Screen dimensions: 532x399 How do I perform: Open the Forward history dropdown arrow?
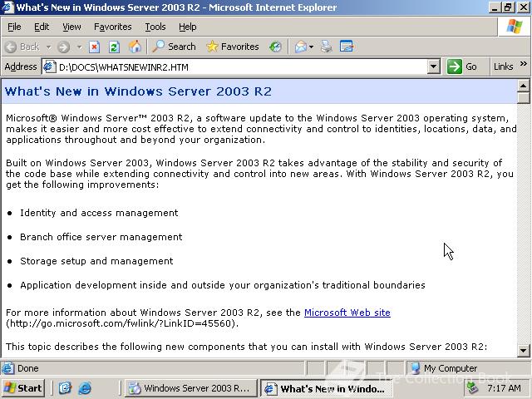(x=79, y=47)
